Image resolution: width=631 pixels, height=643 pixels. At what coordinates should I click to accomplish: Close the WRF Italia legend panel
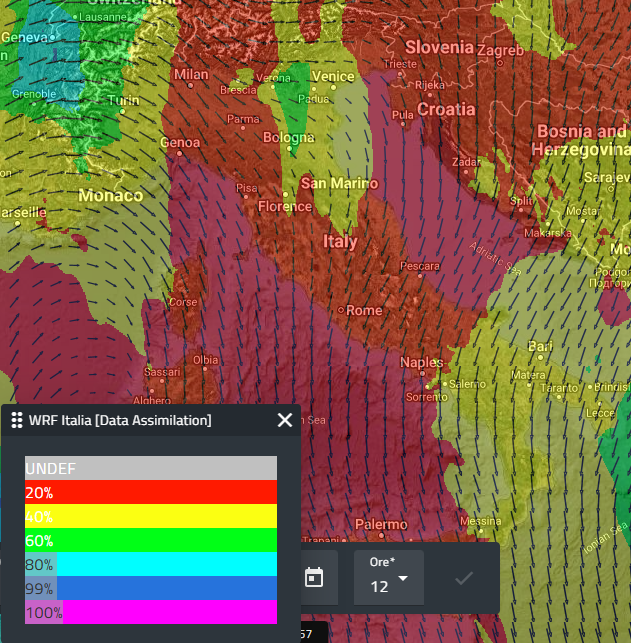coord(285,421)
